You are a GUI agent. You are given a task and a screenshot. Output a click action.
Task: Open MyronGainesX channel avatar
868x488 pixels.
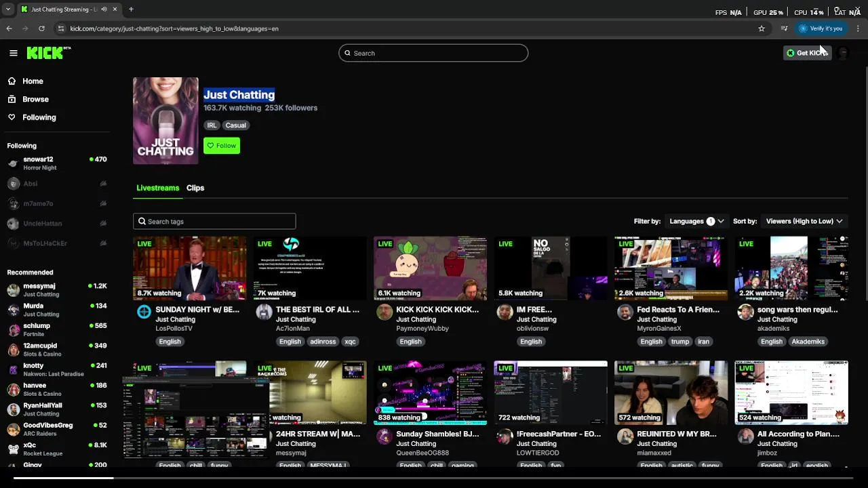pyautogui.click(x=625, y=312)
